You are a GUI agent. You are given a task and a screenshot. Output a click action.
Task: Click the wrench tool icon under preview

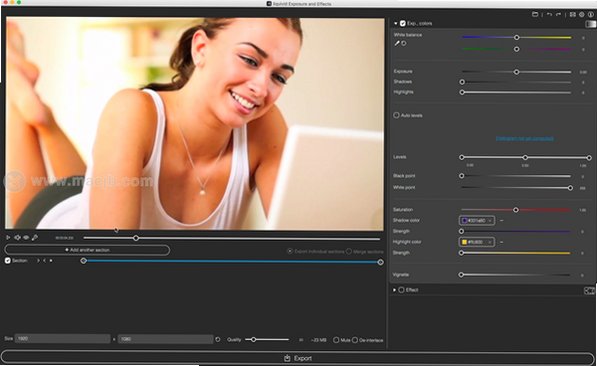coord(35,238)
